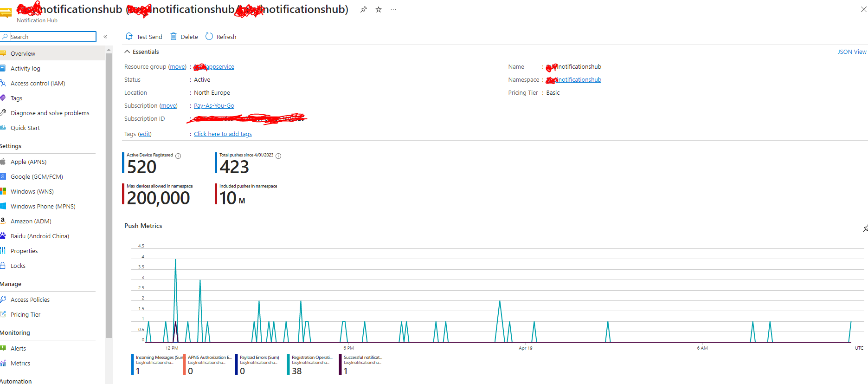
Task: Show info for Active Device Registered
Action: click(178, 156)
